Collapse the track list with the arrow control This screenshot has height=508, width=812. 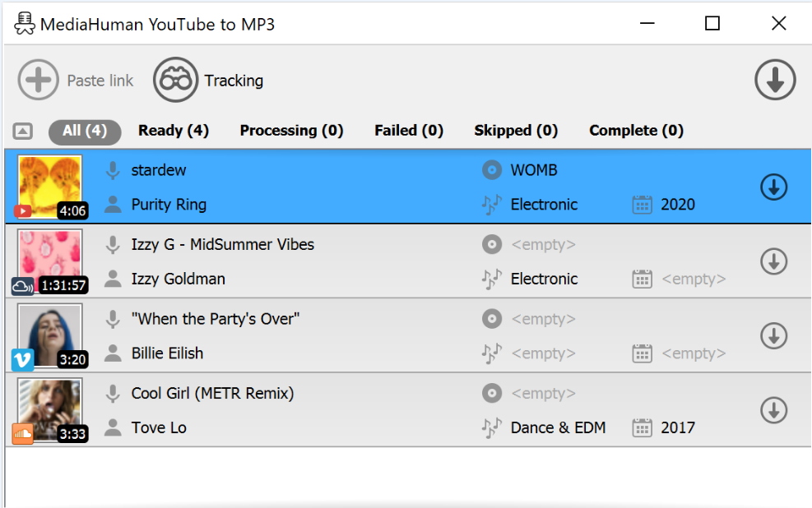pyautogui.click(x=22, y=131)
